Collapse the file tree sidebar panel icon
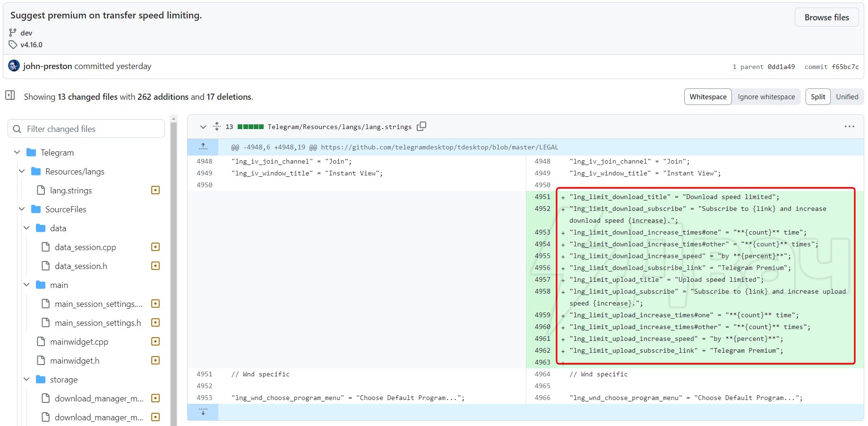The height and width of the screenshot is (426, 868). [10, 95]
